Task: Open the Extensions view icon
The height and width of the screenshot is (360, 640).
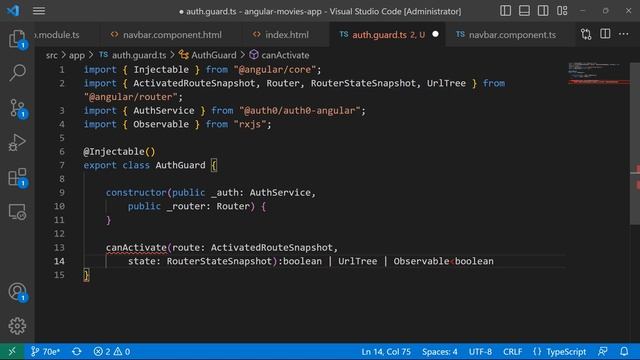Action: tap(17, 178)
